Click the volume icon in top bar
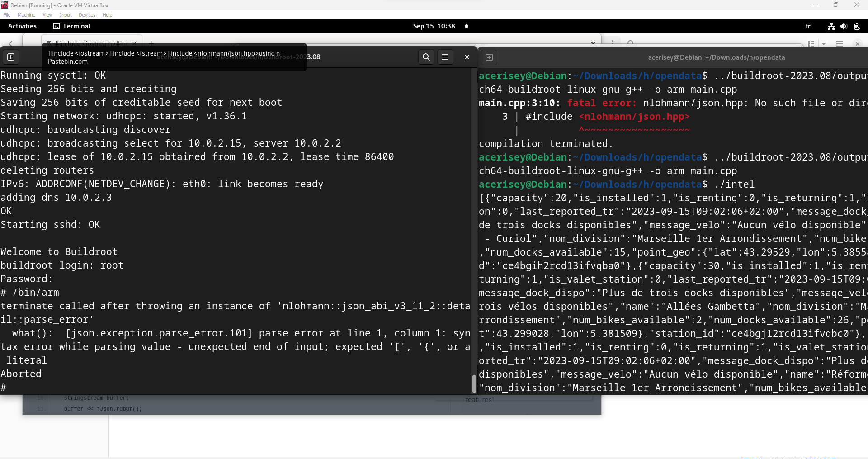This screenshot has width=868, height=459. (x=844, y=26)
